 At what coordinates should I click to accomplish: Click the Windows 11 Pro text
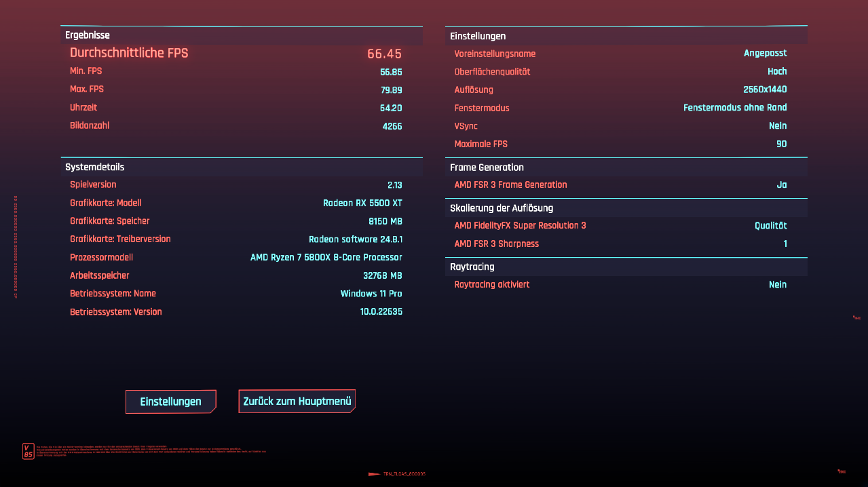(x=371, y=294)
